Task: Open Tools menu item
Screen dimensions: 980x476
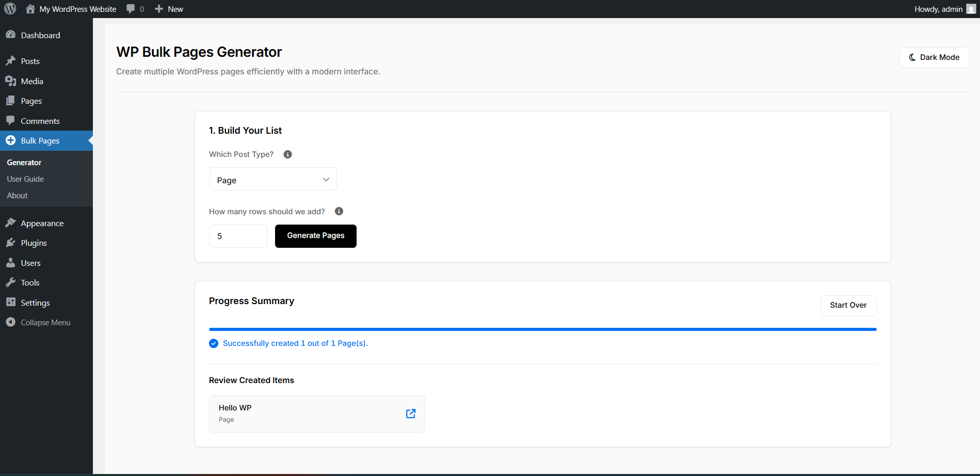Action: tap(46, 282)
